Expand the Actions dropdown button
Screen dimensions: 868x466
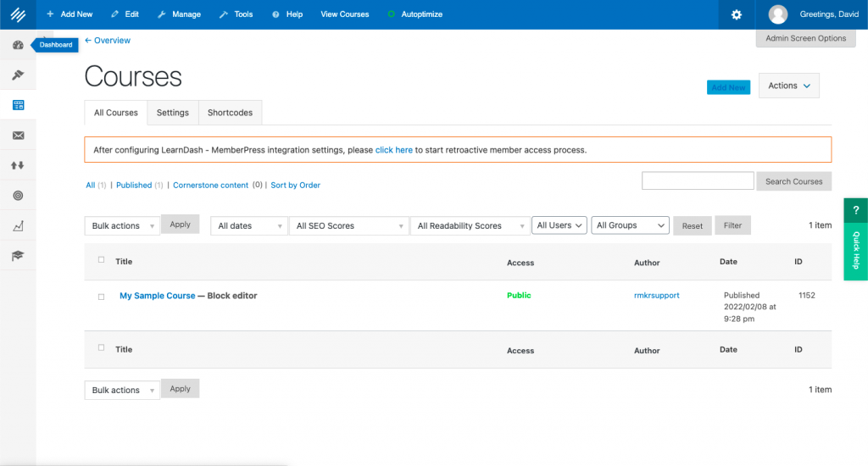click(788, 86)
